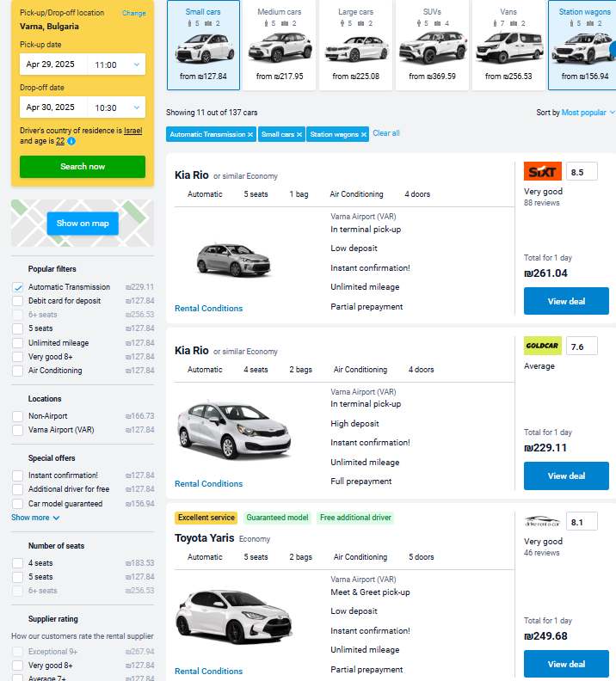
Task: Remove the Automatic Transmission filter tag
Action: 250,135
